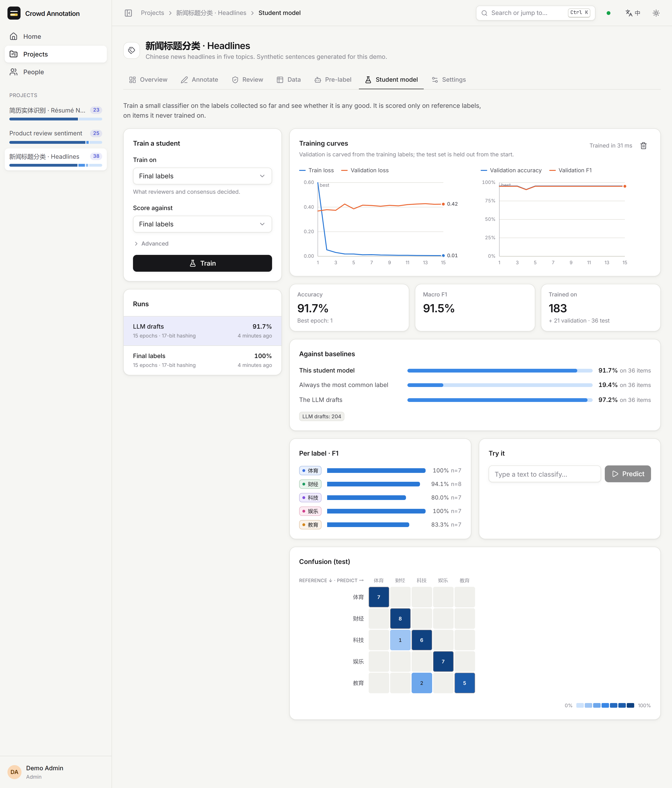The width and height of the screenshot is (672, 788).
Task: Open Demo Admin user profile
Action: (56, 772)
